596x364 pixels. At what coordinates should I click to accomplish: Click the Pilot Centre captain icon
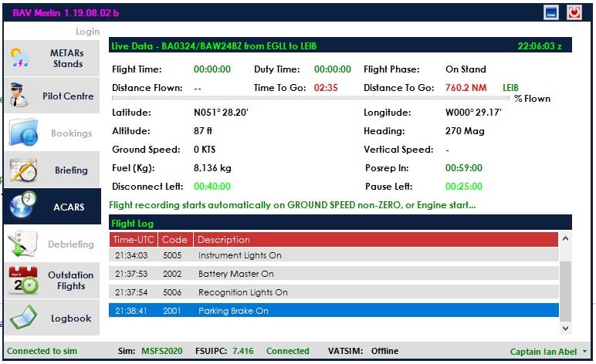19,95
